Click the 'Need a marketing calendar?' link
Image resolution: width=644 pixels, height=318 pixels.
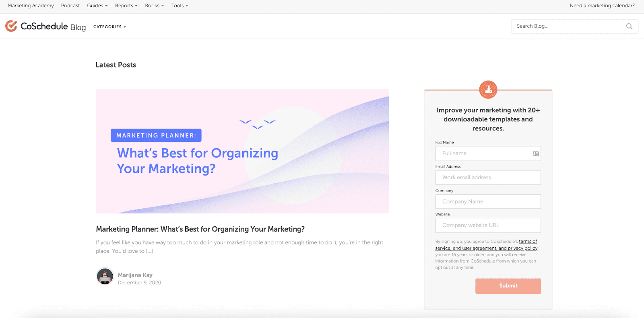[602, 6]
